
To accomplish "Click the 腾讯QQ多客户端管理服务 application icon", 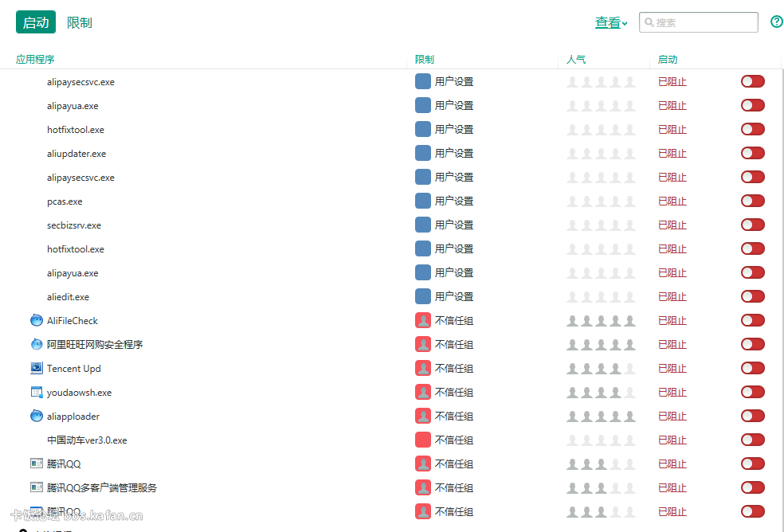I will point(37,487).
